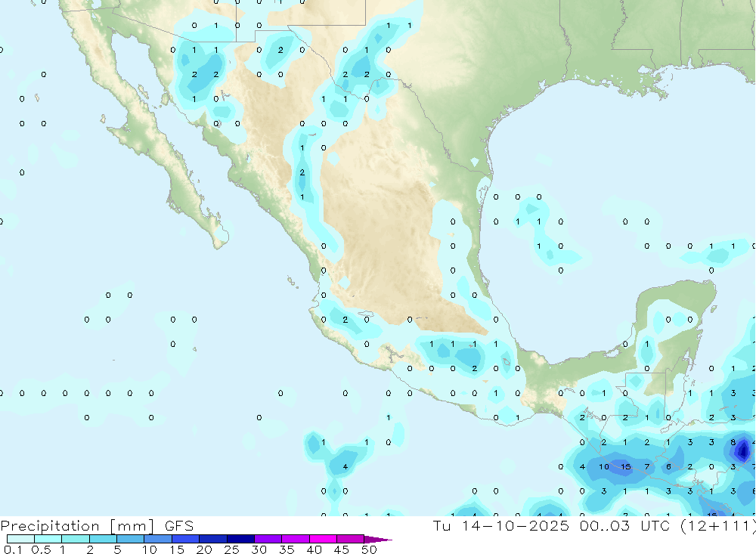Select the 35–40 mm legend color box

[296, 539]
